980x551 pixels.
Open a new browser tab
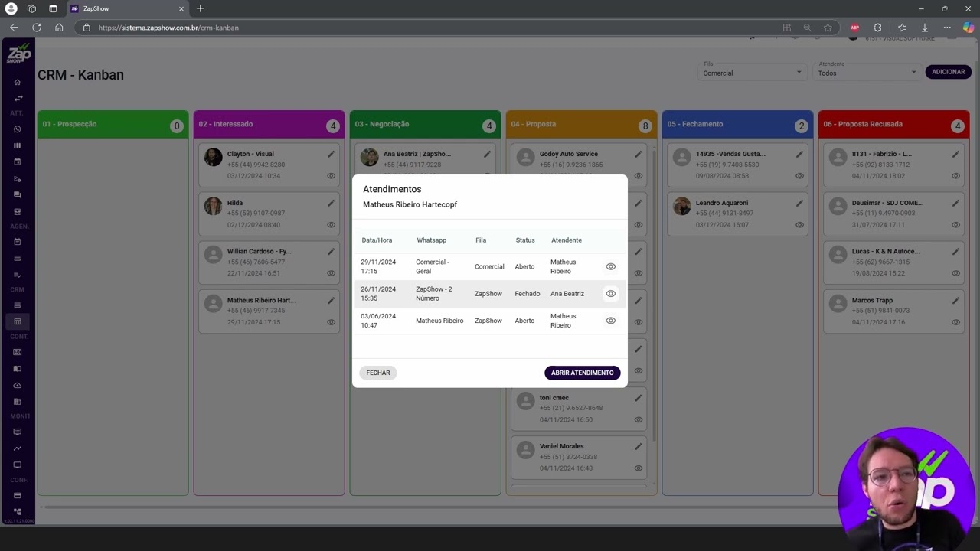click(x=200, y=8)
